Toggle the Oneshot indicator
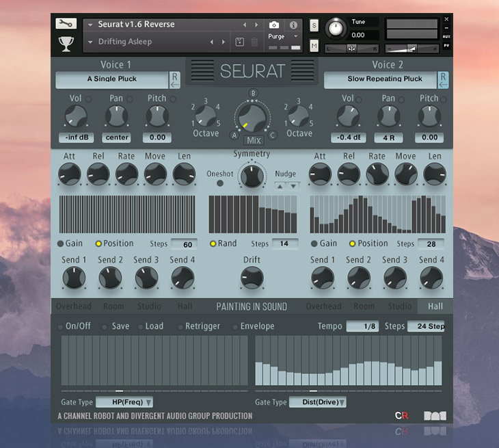Screen dimensions: 499x448 (x=219, y=183)
